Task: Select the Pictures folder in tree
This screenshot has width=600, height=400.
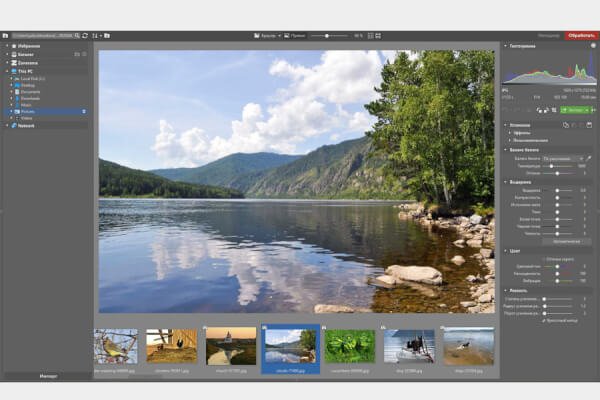Action: click(46, 111)
